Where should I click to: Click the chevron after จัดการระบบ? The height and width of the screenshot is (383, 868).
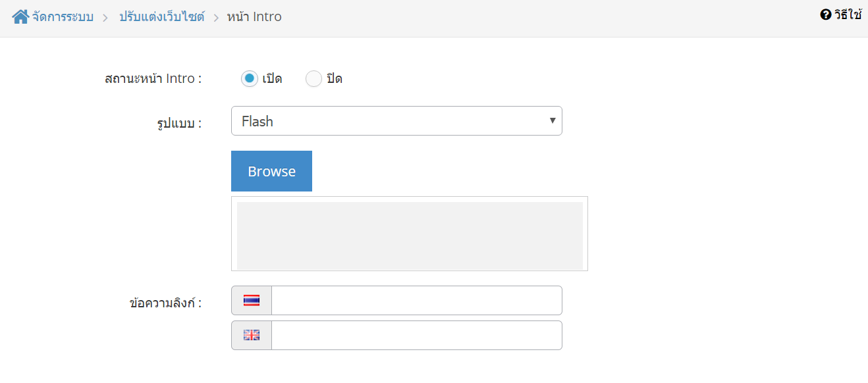105,18
